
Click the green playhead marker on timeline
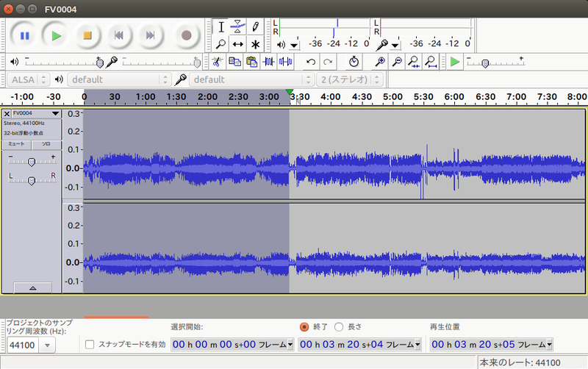pos(289,92)
